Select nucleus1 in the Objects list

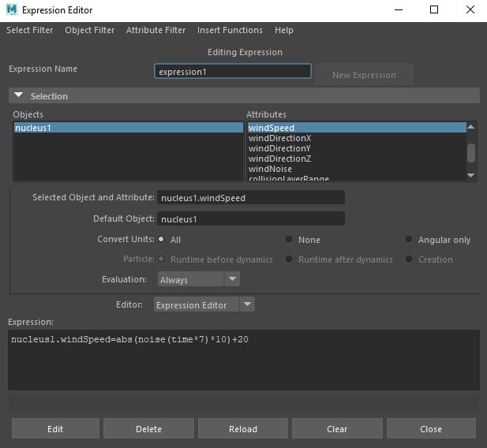129,128
